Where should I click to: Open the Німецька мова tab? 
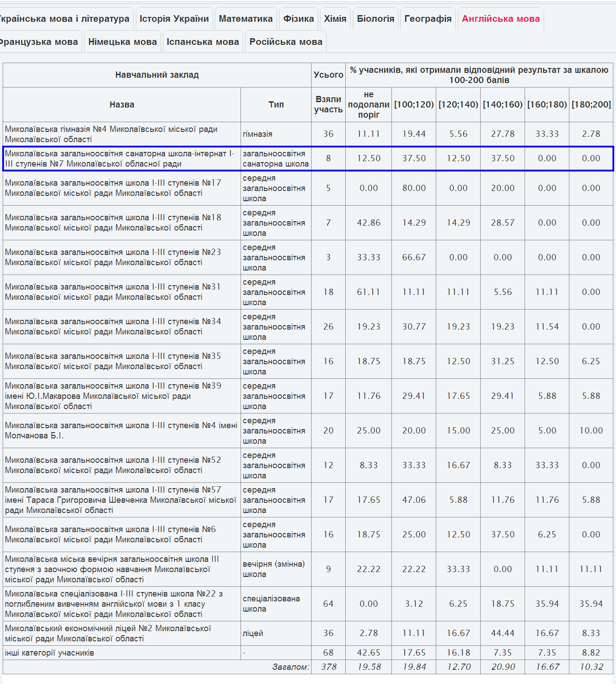[122, 42]
